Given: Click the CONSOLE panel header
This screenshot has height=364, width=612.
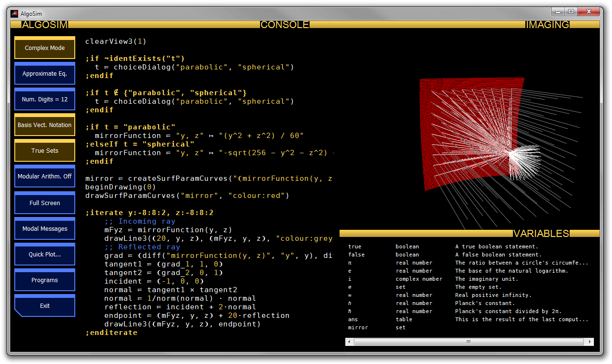Looking at the screenshot, I should tap(284, 25).
